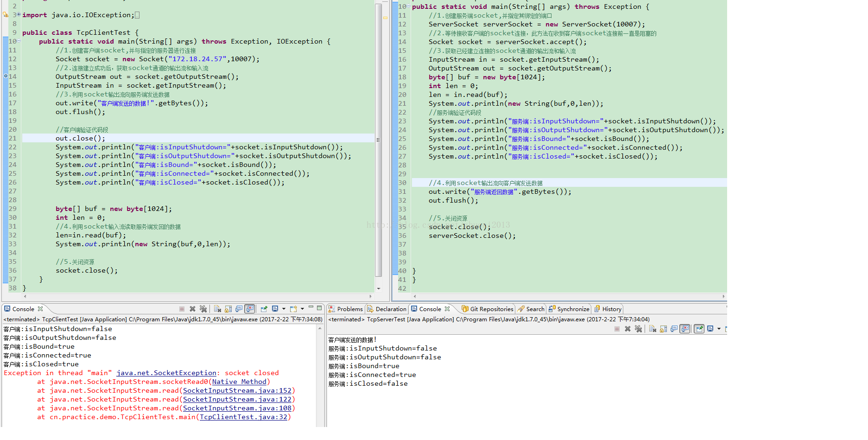Switch to the Declaration tab
Image resolution: width=868 pixels, height=440 pixels.
tap(386, 309)
